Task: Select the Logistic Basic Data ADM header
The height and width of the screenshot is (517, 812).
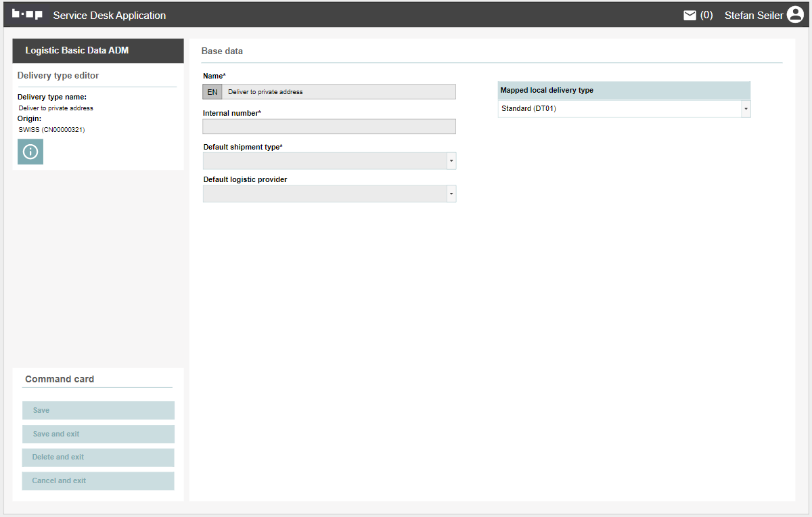Action: (x=77, y=51)
